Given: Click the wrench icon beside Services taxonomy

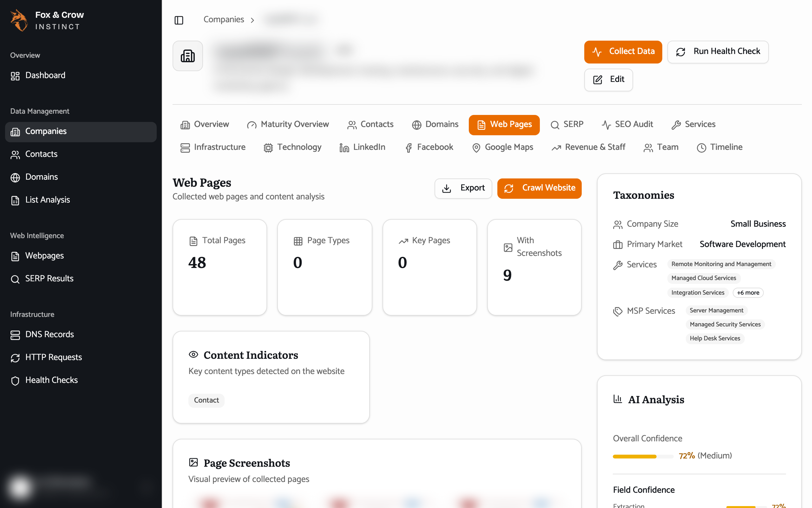Looking at the screenshot, I should pos(618,265).
